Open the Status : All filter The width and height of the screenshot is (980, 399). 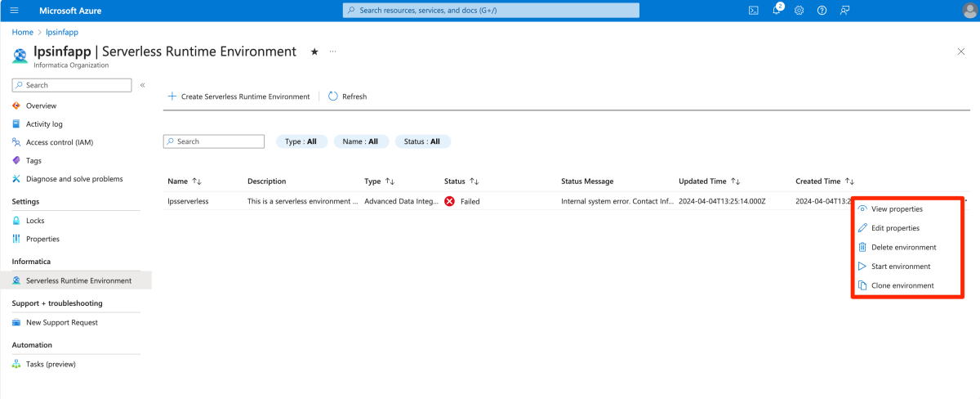pyautogui.click(x=422, y=141)
